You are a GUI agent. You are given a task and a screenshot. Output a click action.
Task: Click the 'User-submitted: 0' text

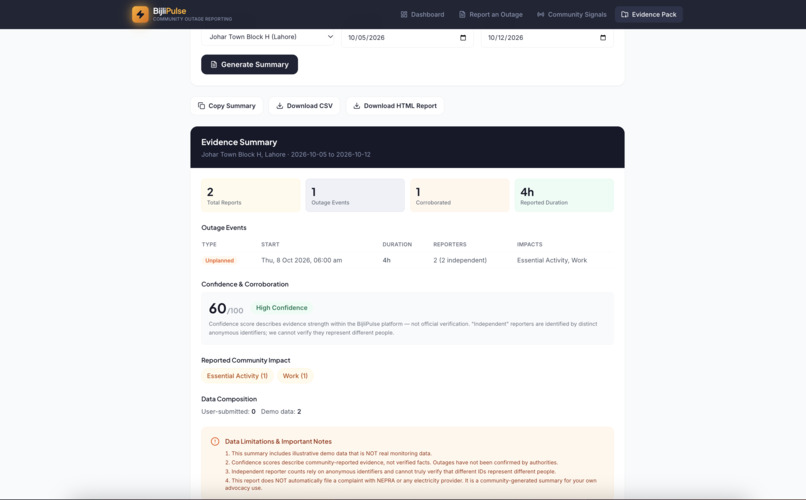point(228,412)
